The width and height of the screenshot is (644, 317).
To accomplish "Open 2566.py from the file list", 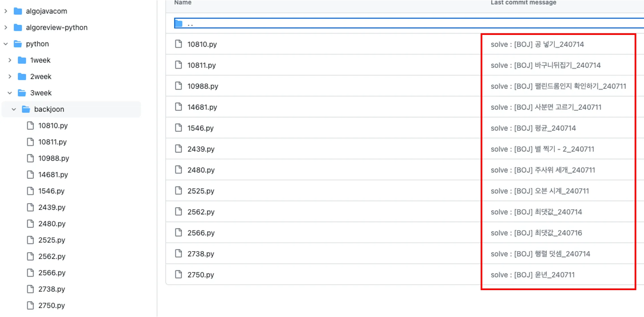I will click(201, 233).
